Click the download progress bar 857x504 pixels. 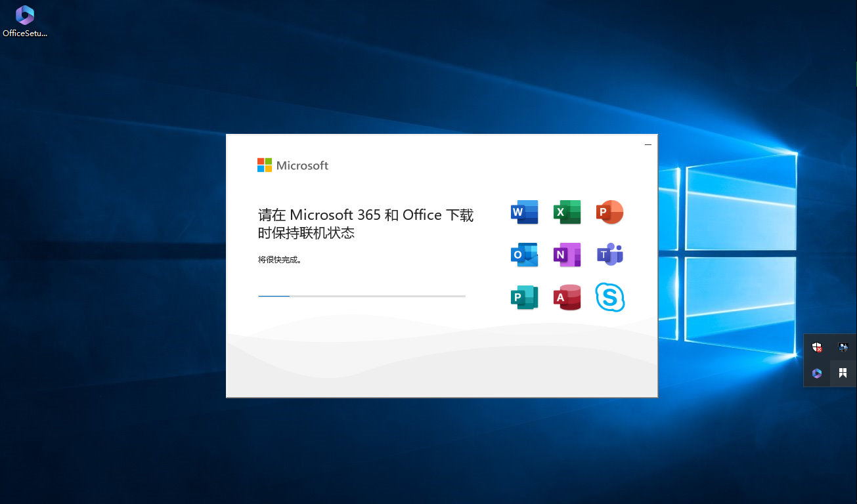click(361, 296)
